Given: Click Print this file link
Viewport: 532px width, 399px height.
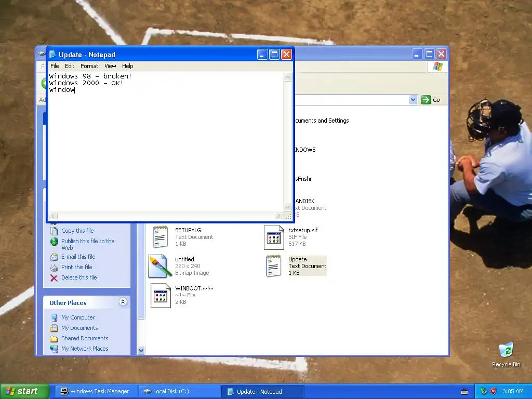Looking at the screenshot, I should (77, 267).
